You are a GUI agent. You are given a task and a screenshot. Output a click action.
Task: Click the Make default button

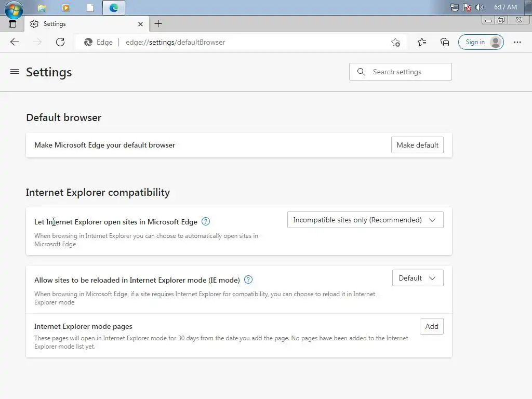click(417, 145)
